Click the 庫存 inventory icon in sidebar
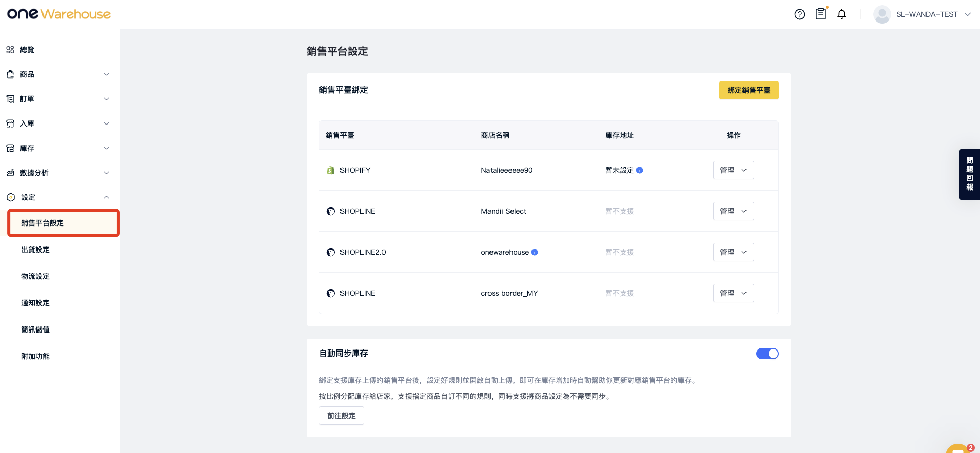980x453 pixels. (10, 148)
